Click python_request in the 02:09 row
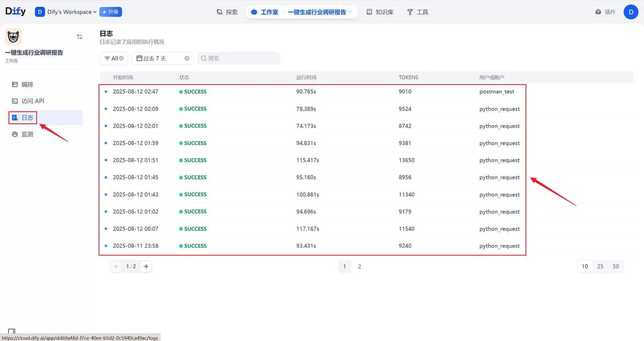This screenshot has height=341, width=644. 500,109
